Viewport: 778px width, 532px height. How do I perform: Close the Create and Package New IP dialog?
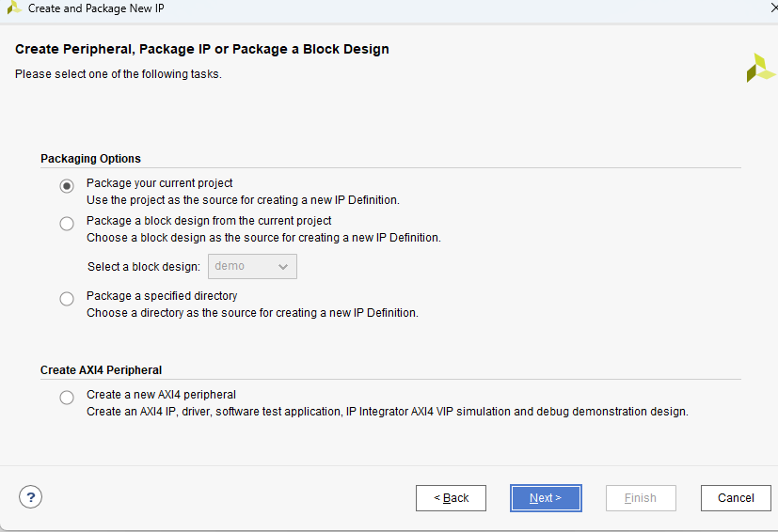click(x=774, y=8)
